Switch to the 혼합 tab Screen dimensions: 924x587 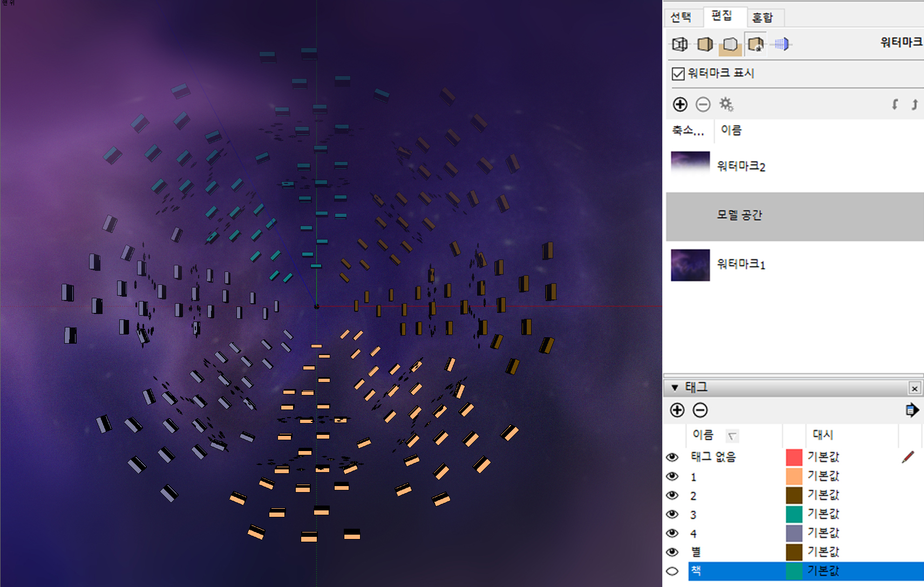763,18
